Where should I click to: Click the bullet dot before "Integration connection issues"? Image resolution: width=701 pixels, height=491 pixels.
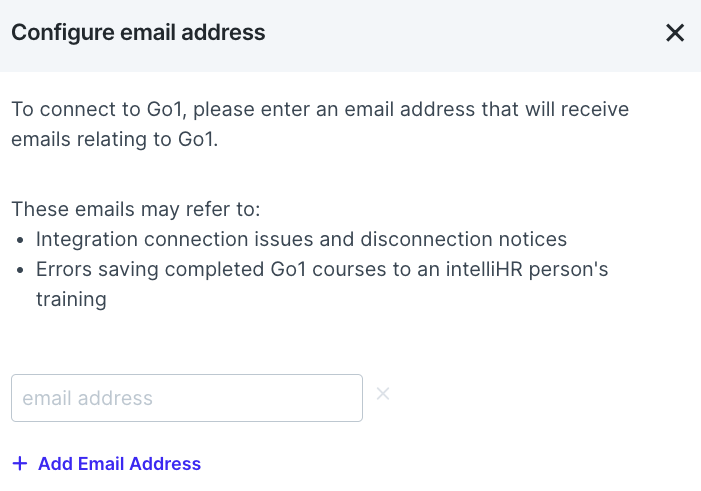point(21,240)
